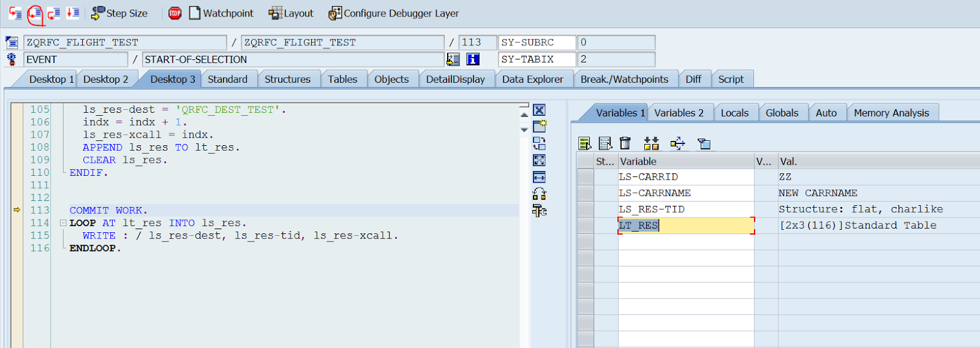Open the Tables tab
This screenshot has height=348, width=980.
[x=342, y=79]
